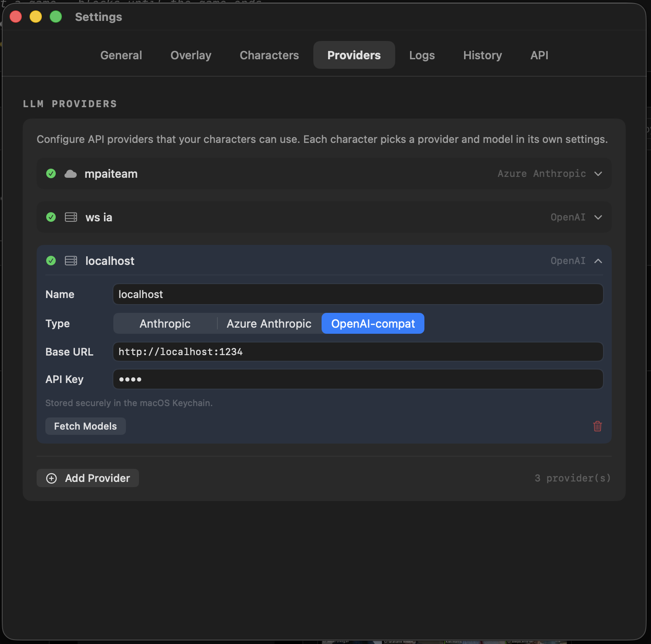Screen dimensions: 651x644
Task: Click the server icon beside localhost header
Action: click(x=71, y=261)
